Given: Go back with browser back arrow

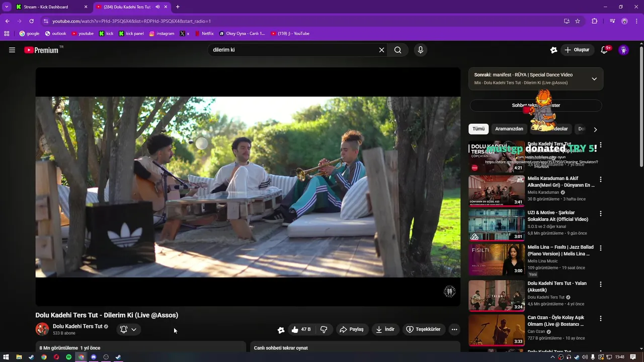Looking at the screenshot, I should (7, 21).
